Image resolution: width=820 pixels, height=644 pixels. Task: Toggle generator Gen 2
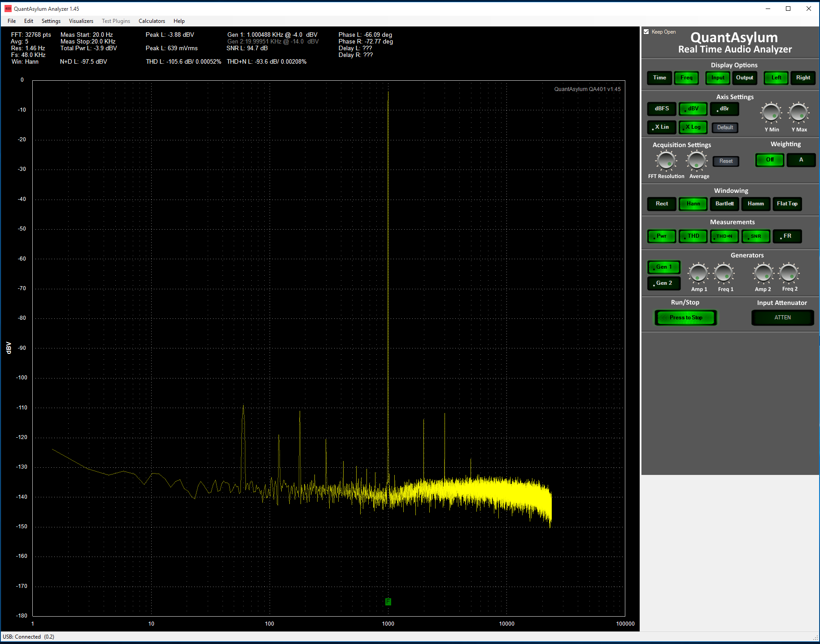[664, 283]
